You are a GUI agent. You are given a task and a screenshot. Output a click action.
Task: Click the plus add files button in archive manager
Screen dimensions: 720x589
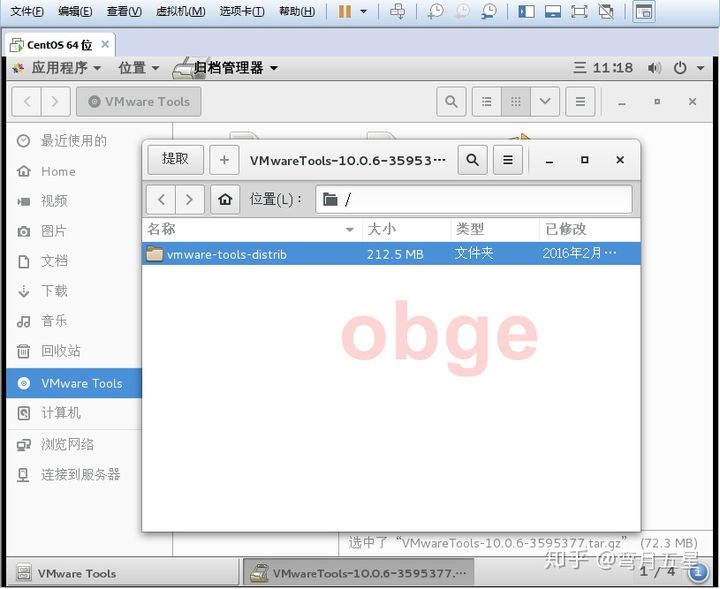pos(224,160)
